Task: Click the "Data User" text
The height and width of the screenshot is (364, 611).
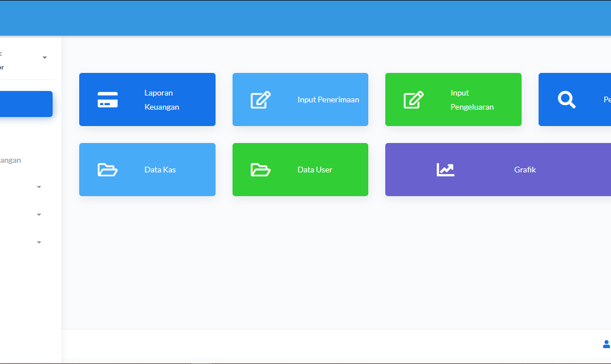Action: 315,170
